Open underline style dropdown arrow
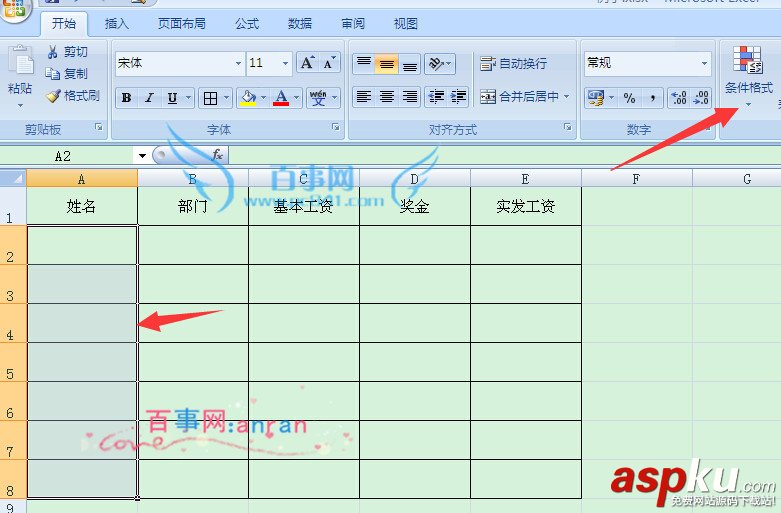Image resolution: width=781 pixels, height=513 pixels. [188, 98]
